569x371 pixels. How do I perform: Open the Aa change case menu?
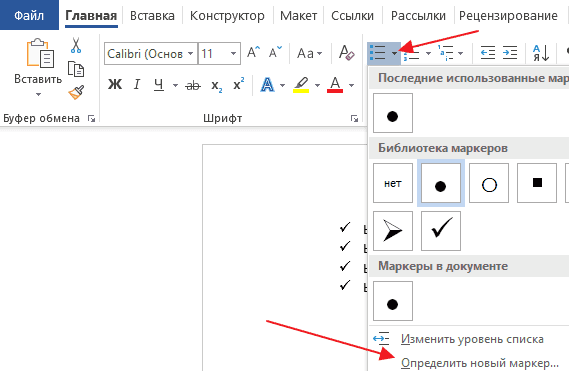(x=309, y=53)
